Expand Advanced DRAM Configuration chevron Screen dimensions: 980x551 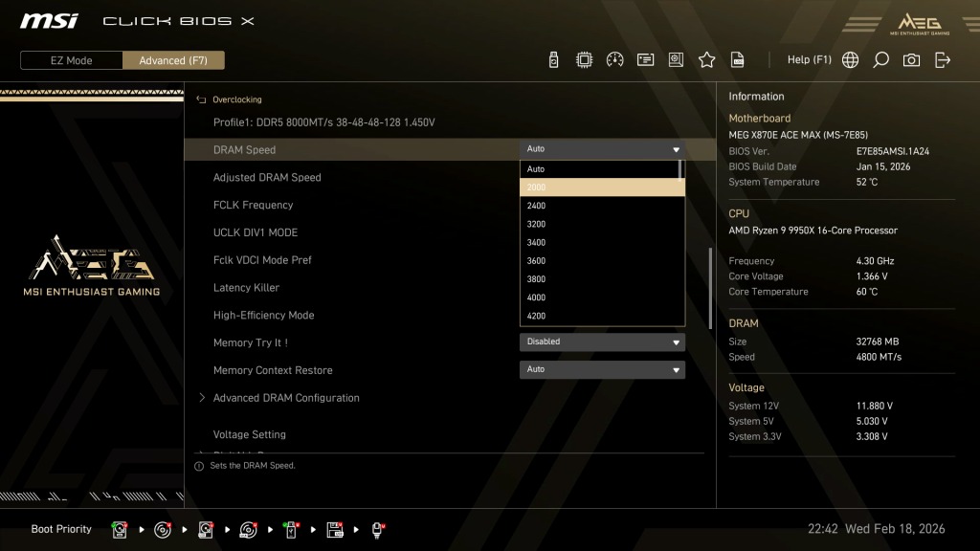201,397
